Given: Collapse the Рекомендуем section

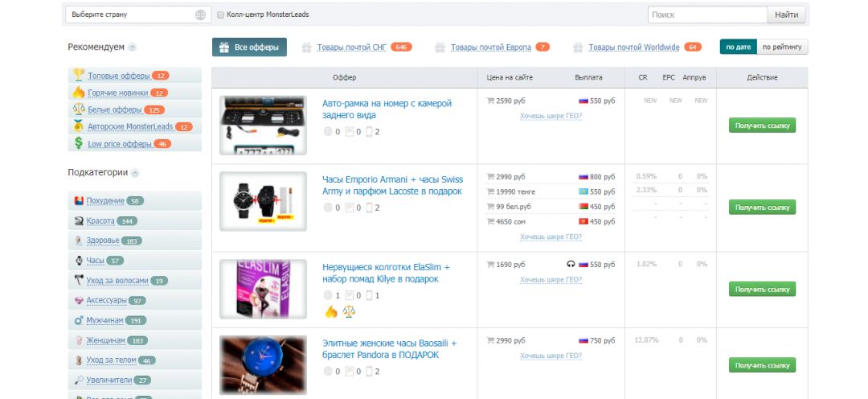Looking at the screenshot, I should tap(133, 47).
